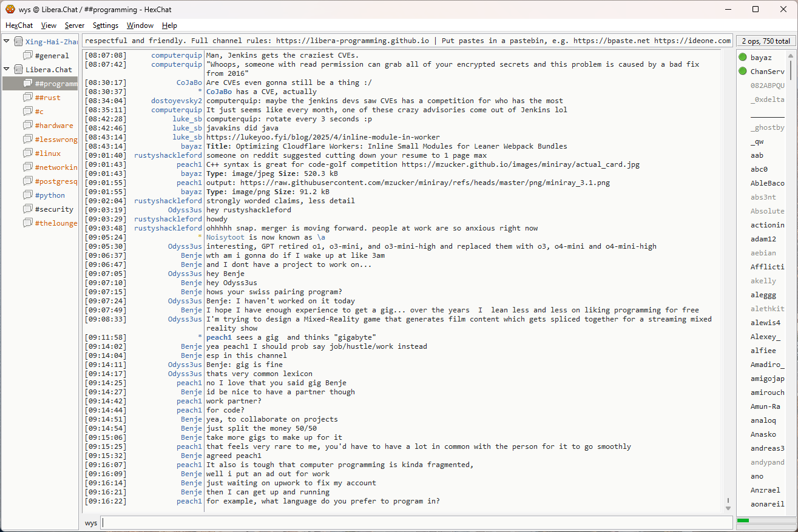Collapse the Libera.Chat server tree
The image size is (798, 532).
pyautogui.click(x=7, y=69)
